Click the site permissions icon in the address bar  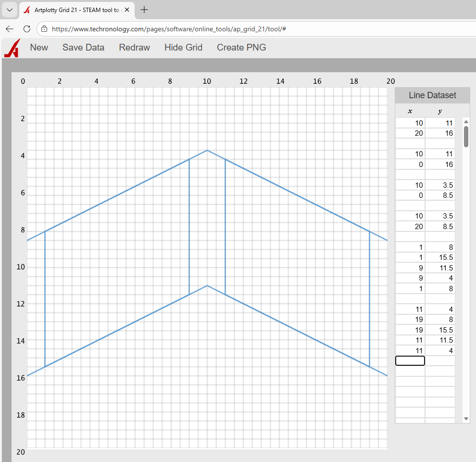pyautogui.click(x=44, y=29)
